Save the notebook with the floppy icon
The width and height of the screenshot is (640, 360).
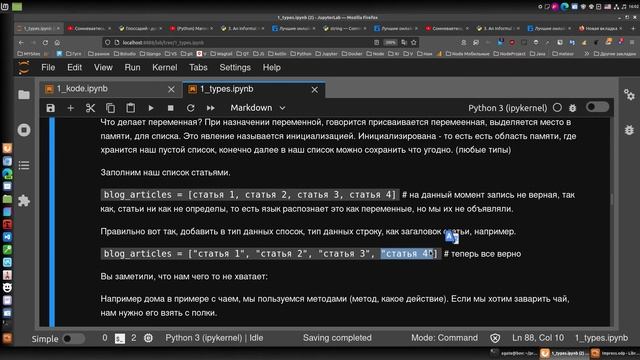[50, 108]
